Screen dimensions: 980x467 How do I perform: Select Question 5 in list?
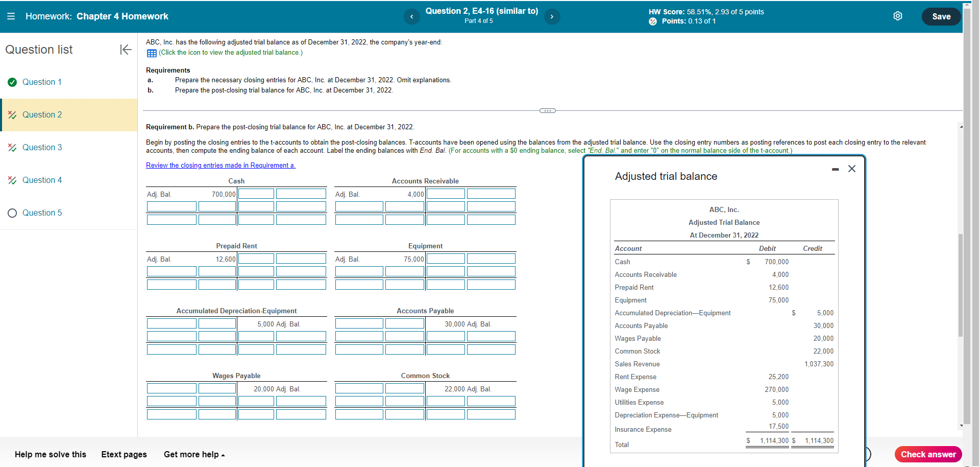[42, 213]
